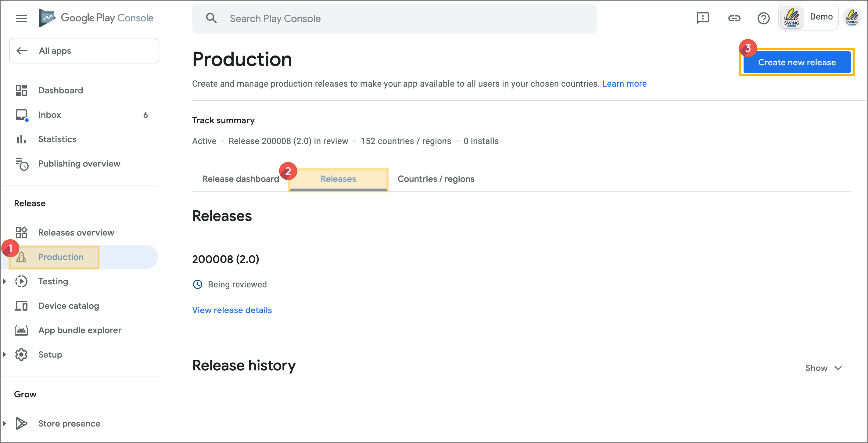Viewport: 868px width, 443px height.
Task: Click the help question mark icon
Action: click(764, 18)
